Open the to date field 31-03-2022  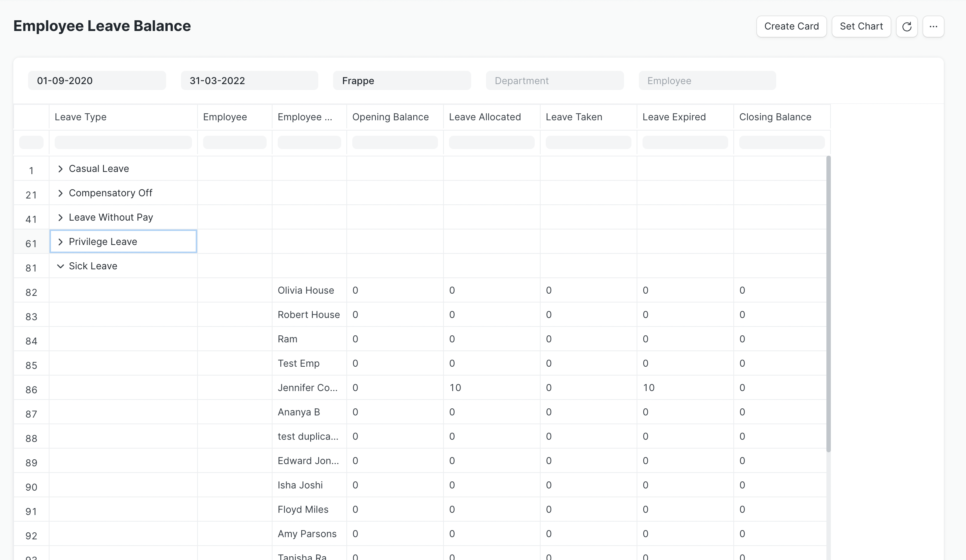tap(250, 81)
